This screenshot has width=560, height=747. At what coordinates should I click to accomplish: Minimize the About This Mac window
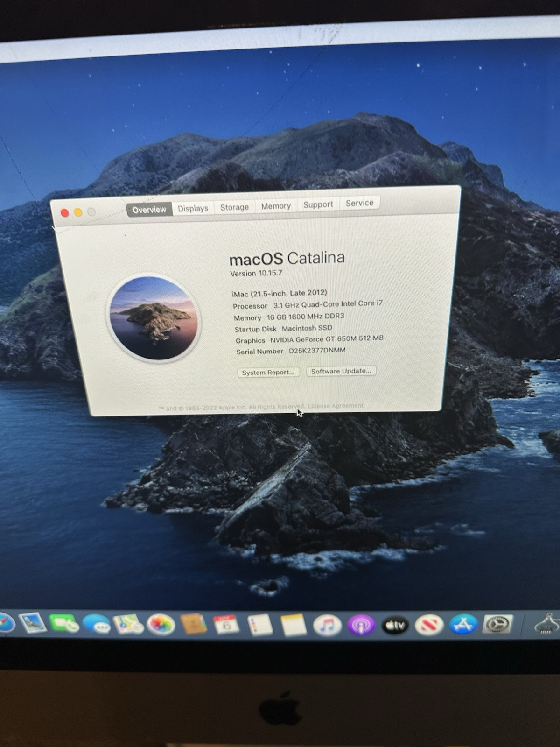pyautogui.click(x=78, y=212)
